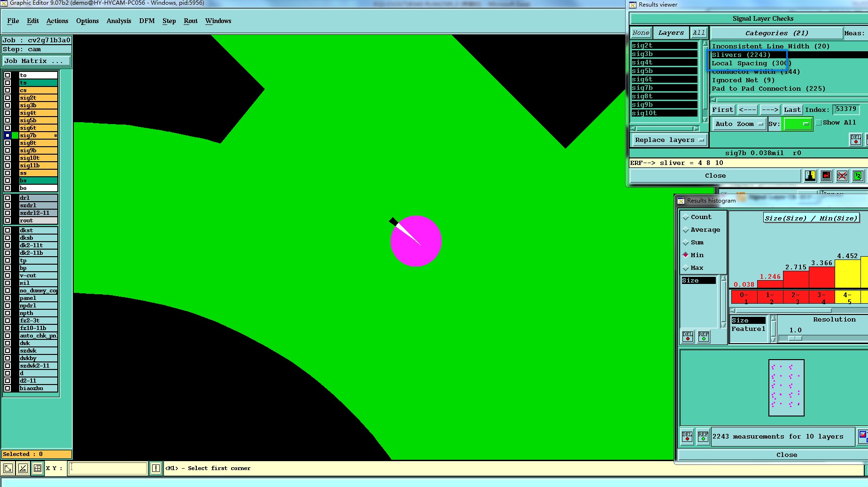This screenshot has height=487, width=868.
Task: Click the red 0-1 histogram range bin
Action: point(744,298)
